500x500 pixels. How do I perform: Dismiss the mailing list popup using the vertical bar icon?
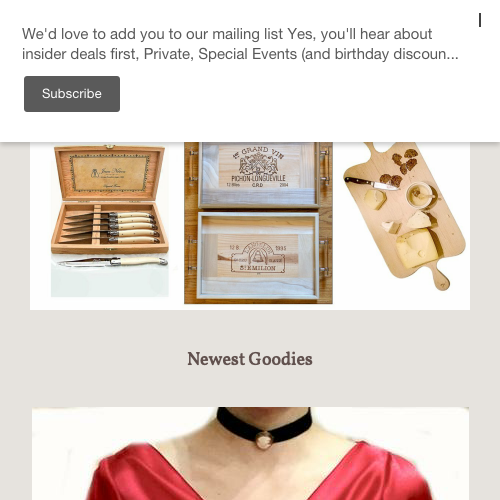click(x=480, y=20)
